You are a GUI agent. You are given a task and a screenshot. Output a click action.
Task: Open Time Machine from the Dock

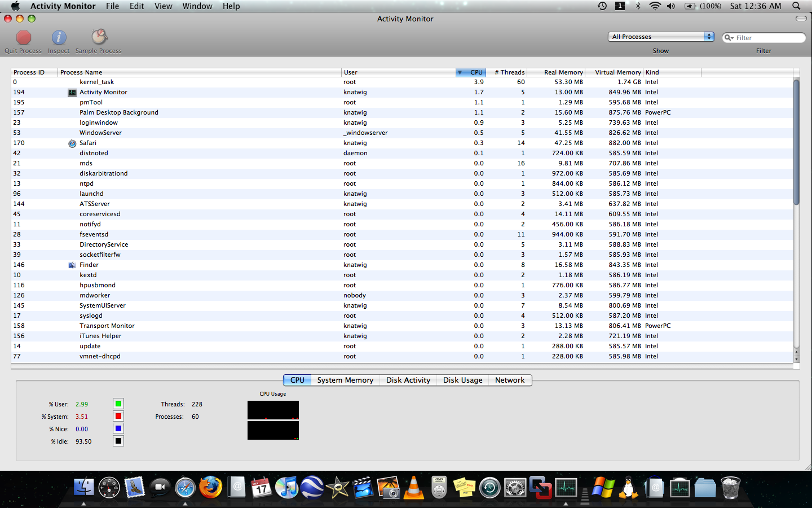(490, 487)
